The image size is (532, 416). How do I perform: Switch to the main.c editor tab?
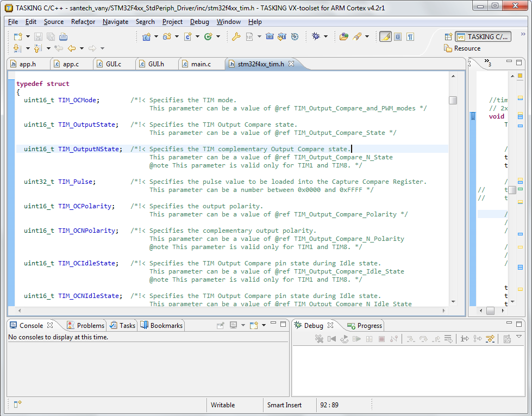coord(201,64)
